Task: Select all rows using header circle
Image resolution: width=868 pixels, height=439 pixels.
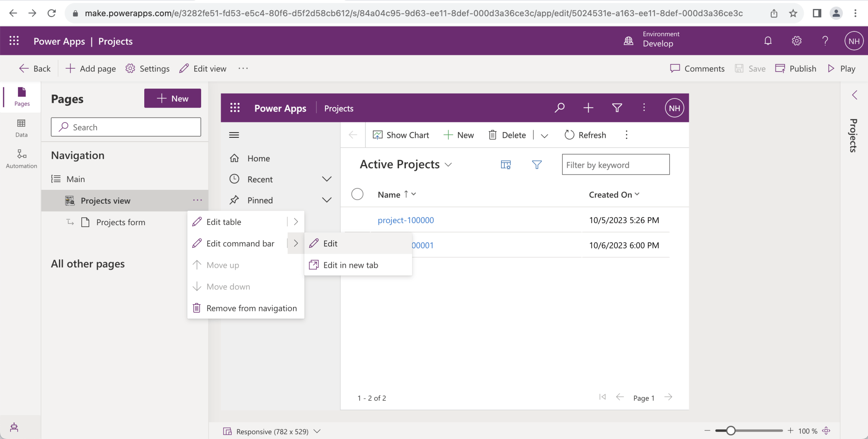Action: [x=357, y=194]
